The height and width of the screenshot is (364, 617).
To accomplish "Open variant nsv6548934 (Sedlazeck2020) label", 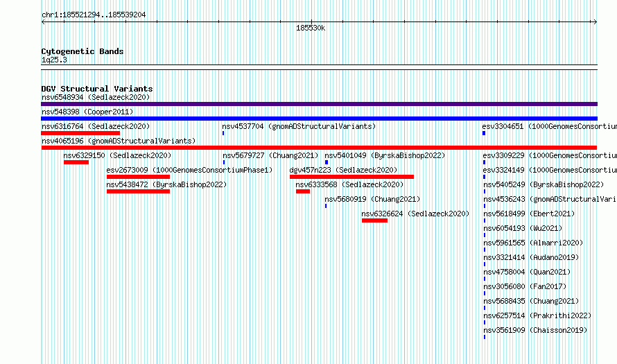I will pyautogui.click(x=96, y=97).
